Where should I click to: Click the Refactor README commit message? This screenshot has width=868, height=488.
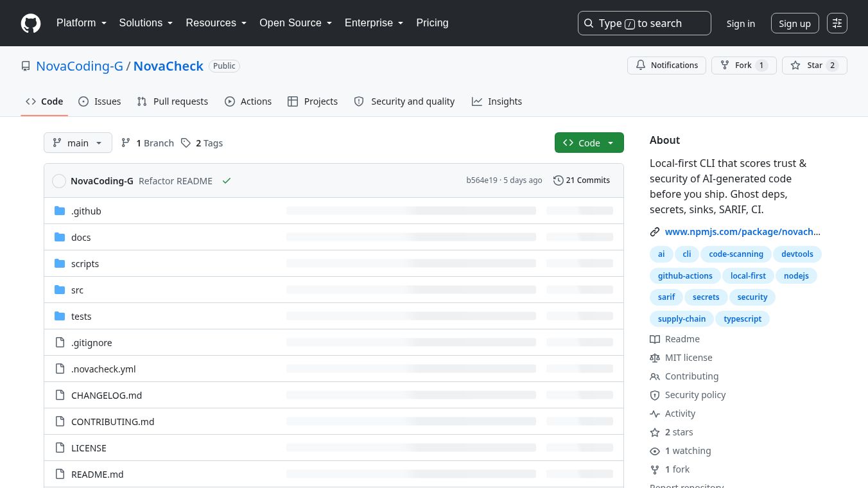(175, 181)
